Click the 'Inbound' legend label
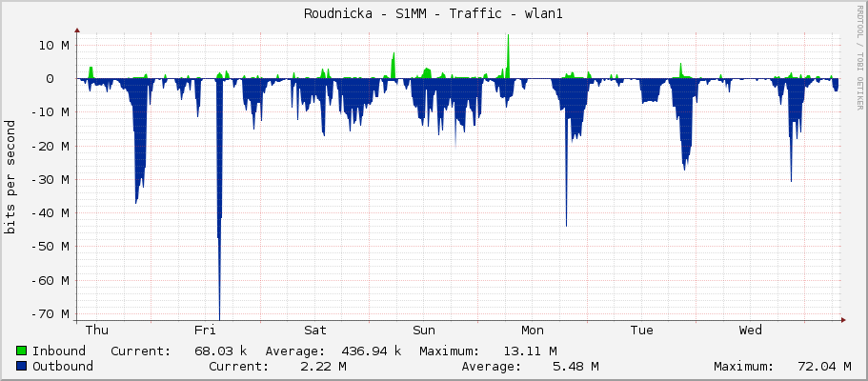The image size is (868, 381). click(x=59, y=351)
